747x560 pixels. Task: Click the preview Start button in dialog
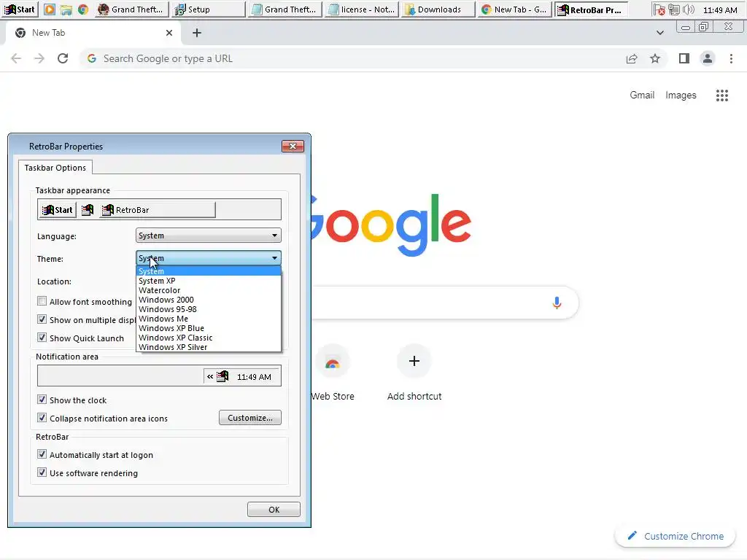point(57,210)
